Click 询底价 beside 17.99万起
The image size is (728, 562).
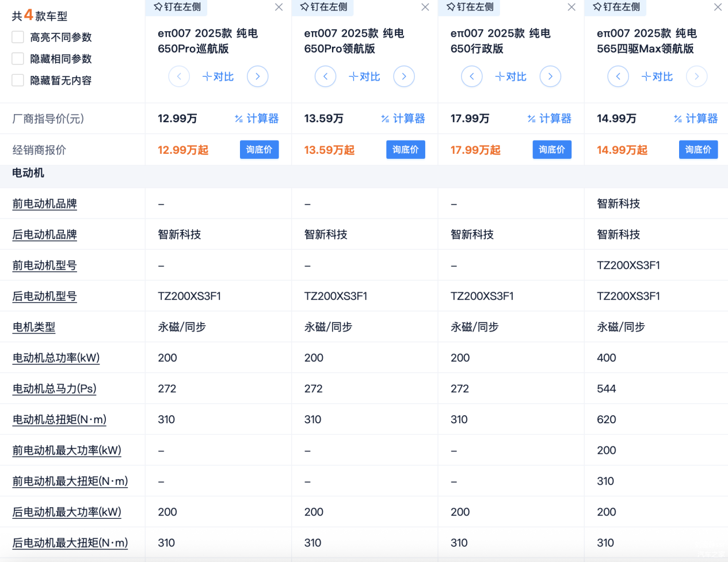552,150
